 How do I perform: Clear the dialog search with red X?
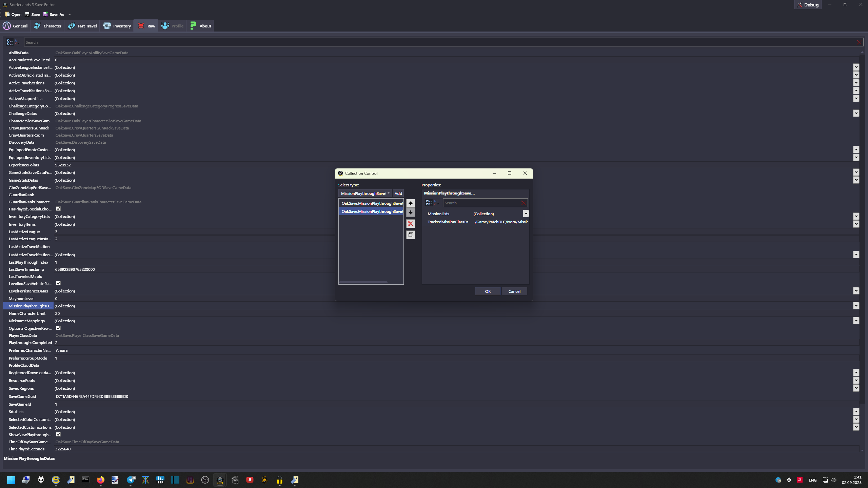(523, 203)
